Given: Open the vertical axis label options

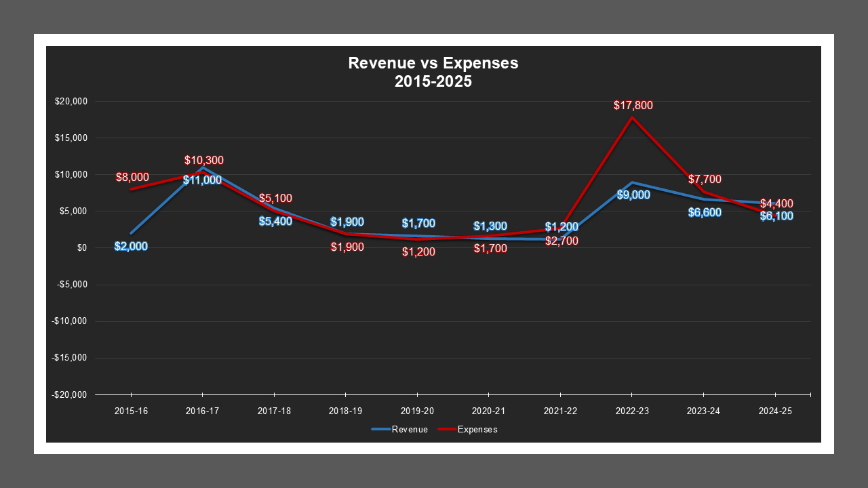Looking at the screenshot, I should coord(71,247).
